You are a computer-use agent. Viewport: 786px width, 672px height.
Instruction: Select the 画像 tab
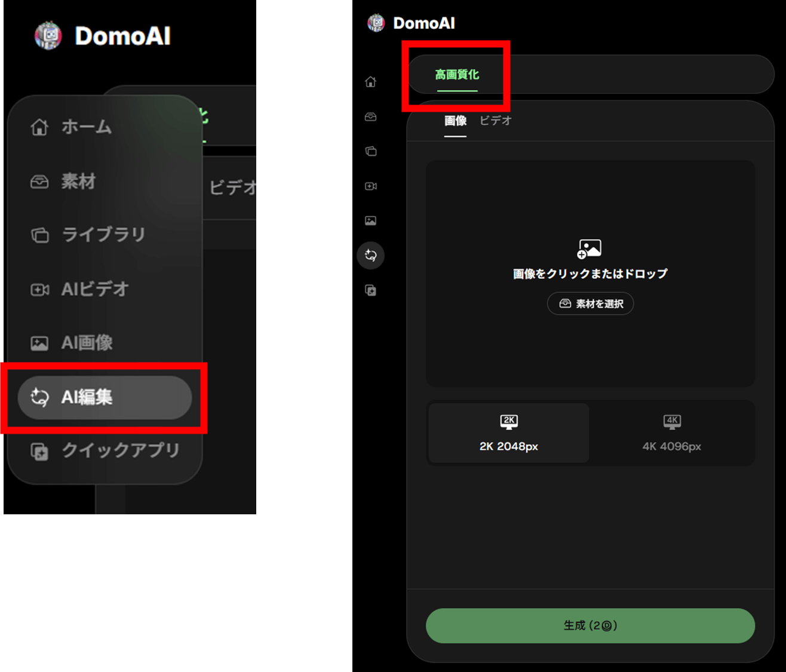tap(455, 121)
